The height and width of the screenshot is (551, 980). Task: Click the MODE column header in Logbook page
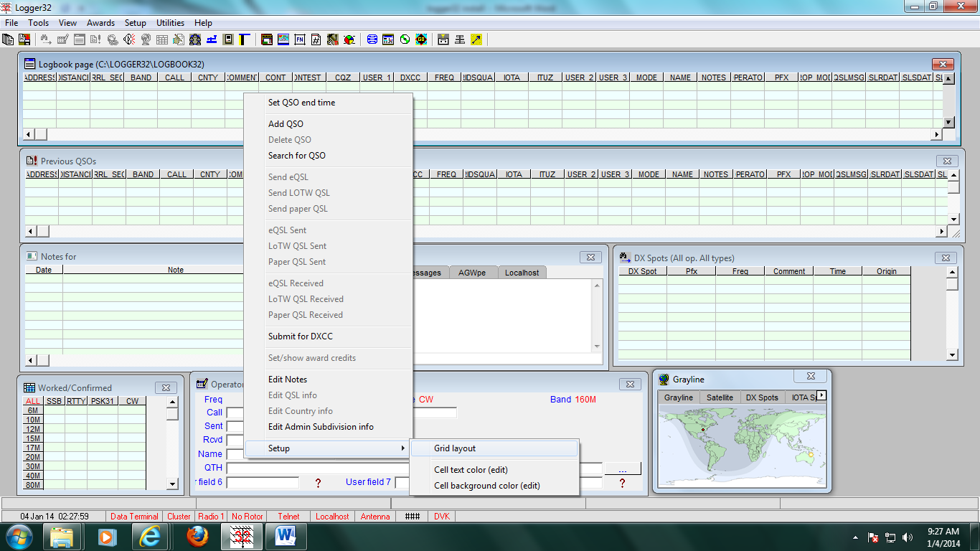tap(646, 77)
